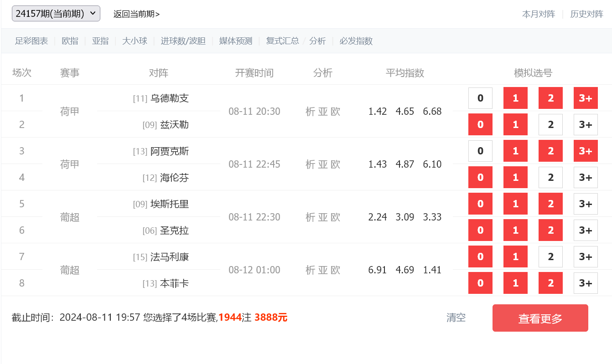The width and height of the screenshot is (612, 364).
Task: Toggle 0 goals for 兹沃勒
Action: 480,125
